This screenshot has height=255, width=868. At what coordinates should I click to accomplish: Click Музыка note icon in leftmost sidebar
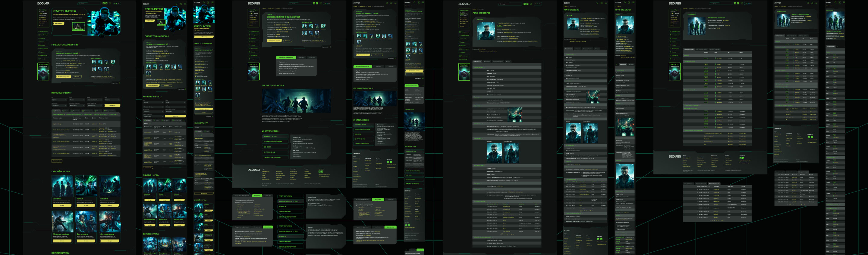[x=39, y=52]
